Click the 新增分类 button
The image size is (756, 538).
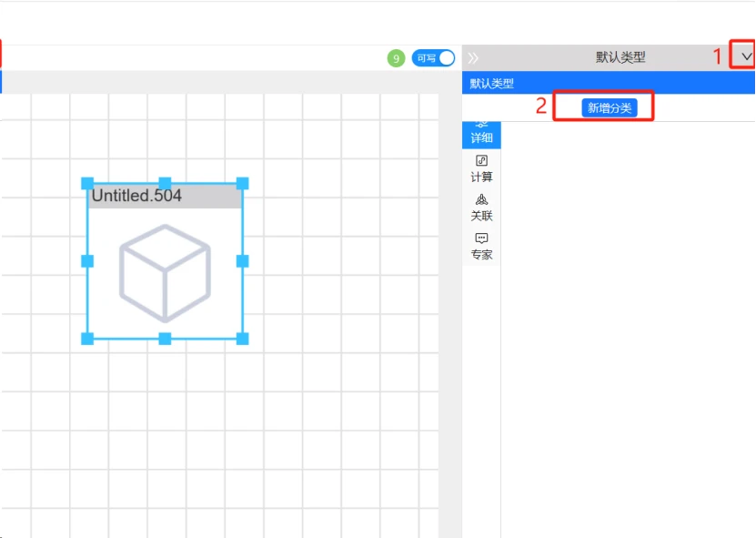pyautogui.click(x=610, y=107)
